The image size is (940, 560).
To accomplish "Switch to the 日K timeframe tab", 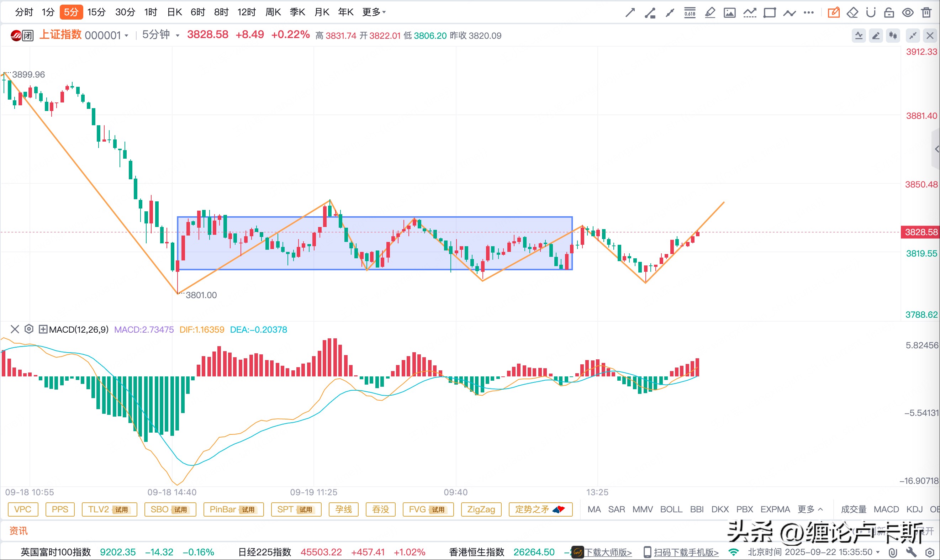I will pos(174,12).
